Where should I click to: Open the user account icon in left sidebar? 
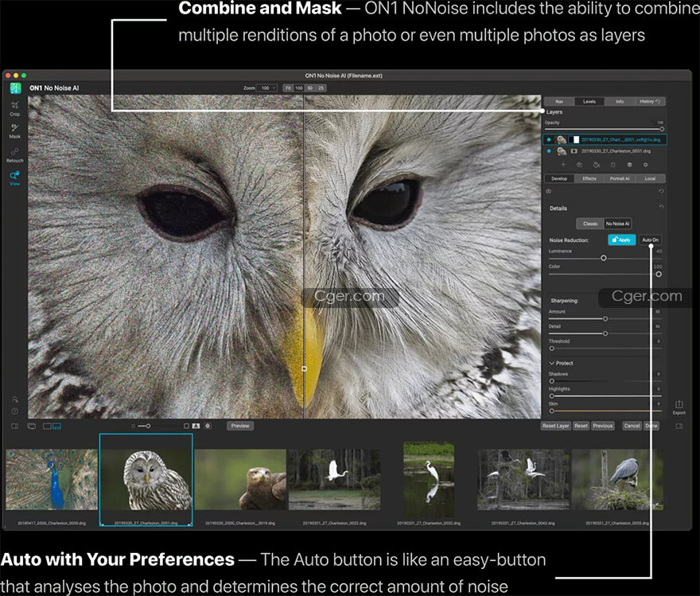[x=15, y=399]
